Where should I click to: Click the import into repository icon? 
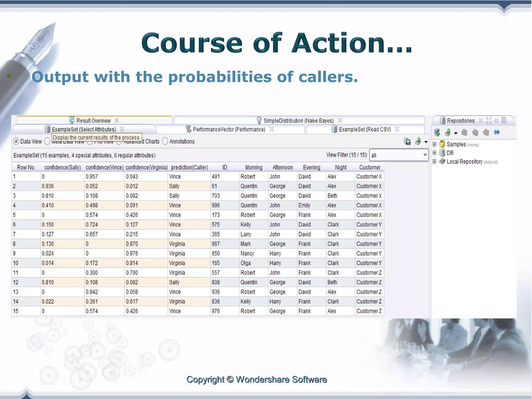pyautogui.click(x=448, y=132)
